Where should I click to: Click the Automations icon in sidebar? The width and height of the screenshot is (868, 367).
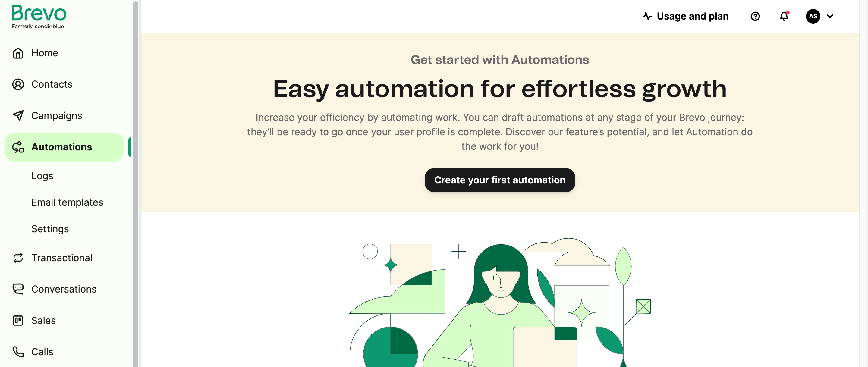(18, 147)
